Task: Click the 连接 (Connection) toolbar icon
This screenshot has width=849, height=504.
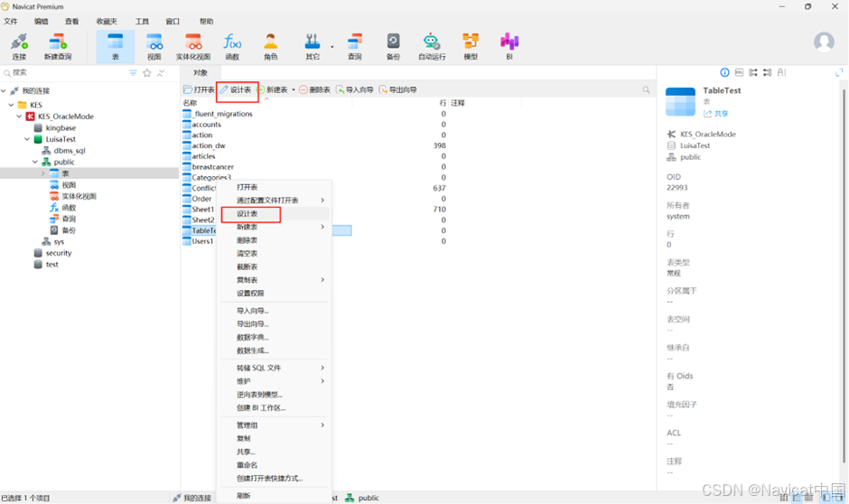Action: click(19, 46)
